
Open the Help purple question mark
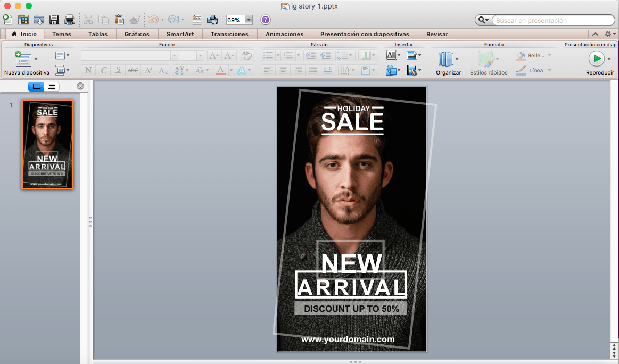click(x=266, y=20)
